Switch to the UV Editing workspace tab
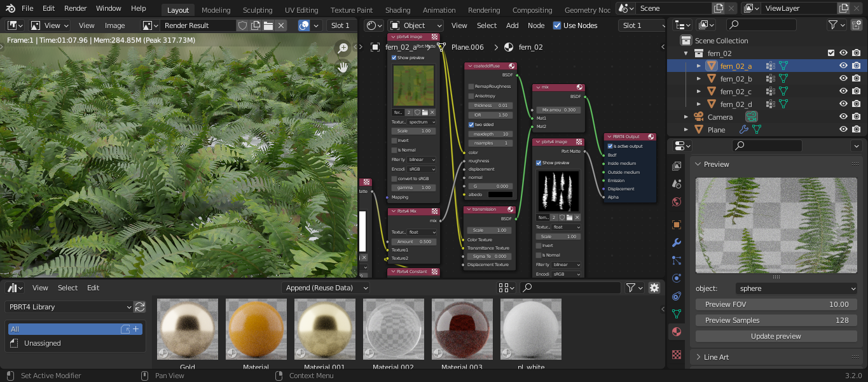868x382 pixels. [301, 10]
